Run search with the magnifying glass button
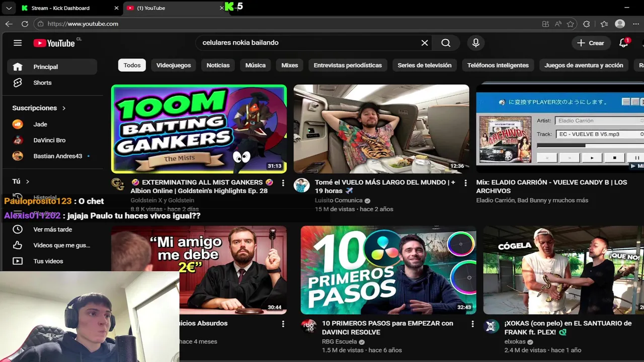Image resolution: width=644 pixels, height=362 pixels. point(446,43)
